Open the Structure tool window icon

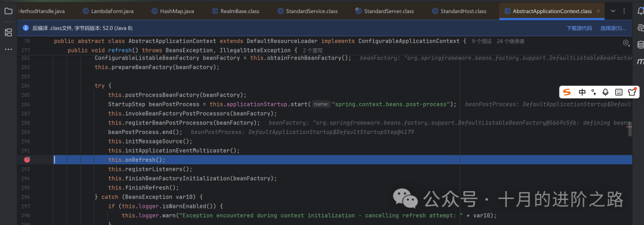point(8,33)
